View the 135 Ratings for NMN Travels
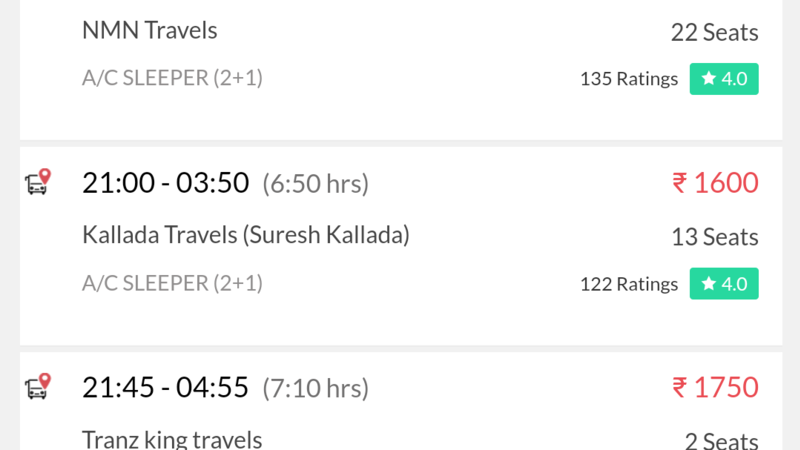The height and width of the screenshot is (450, 800). (x=629, y=79)
